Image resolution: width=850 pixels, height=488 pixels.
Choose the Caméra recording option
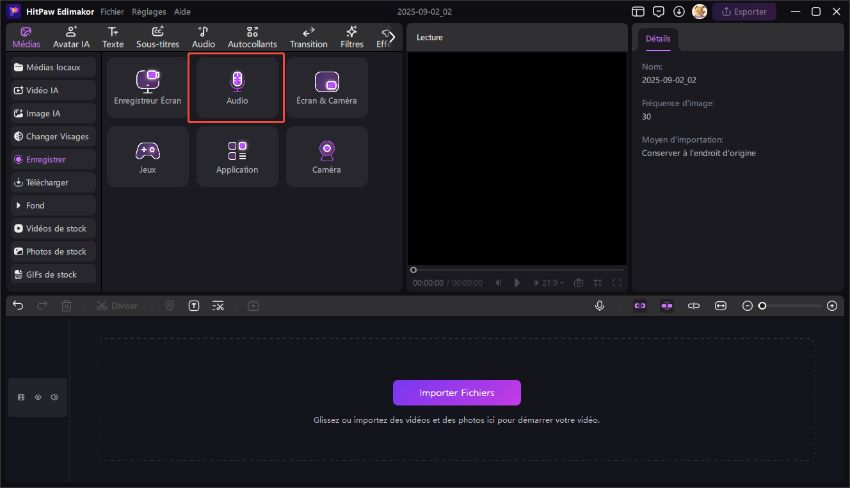326,157
